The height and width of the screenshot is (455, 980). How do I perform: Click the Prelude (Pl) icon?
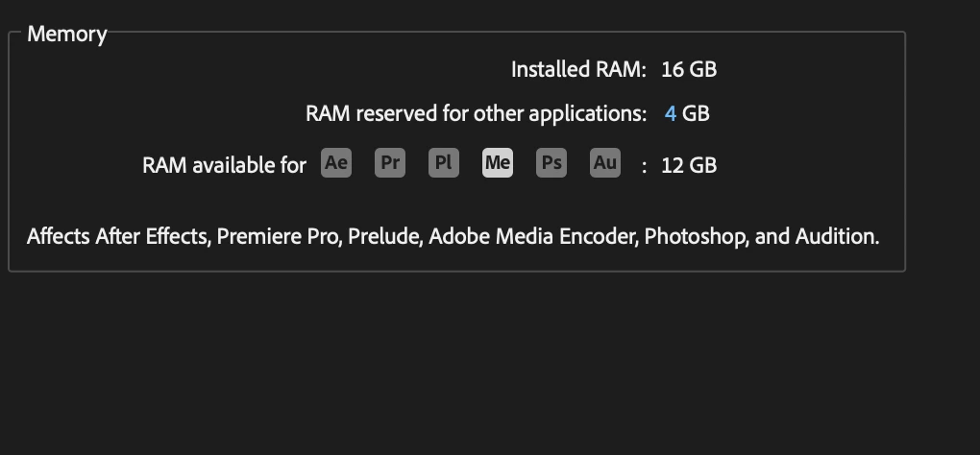coord(443,163)
